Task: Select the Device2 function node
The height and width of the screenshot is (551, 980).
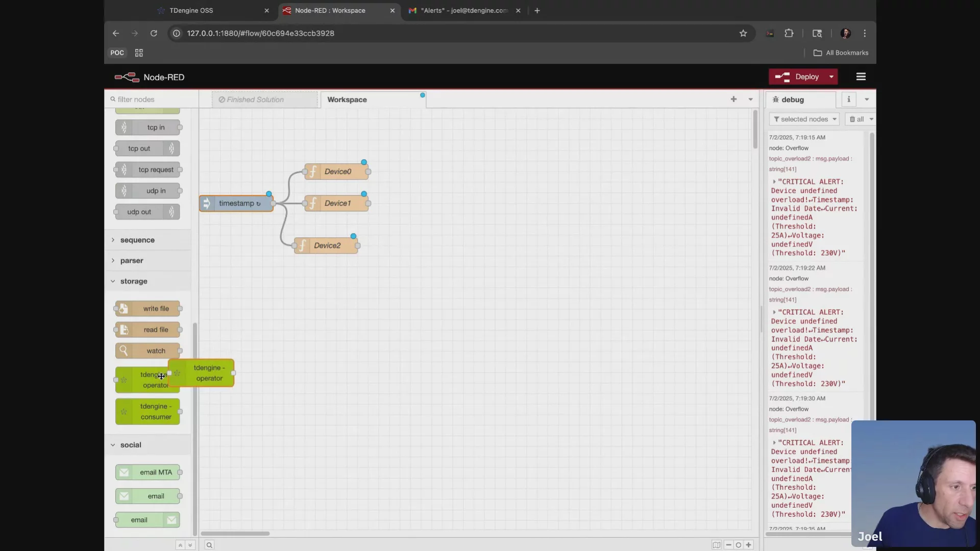Action: pyautogui.click(x=326, y=245)
